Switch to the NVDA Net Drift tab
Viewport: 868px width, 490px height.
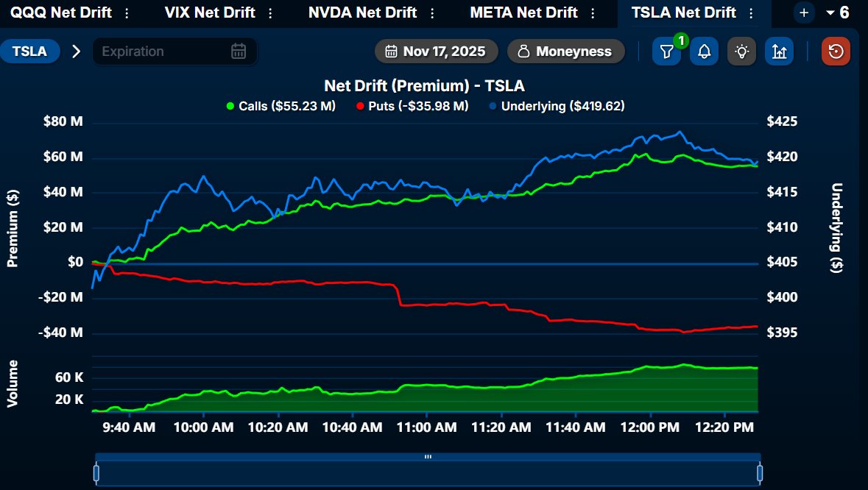pyautogui.click(x=363, y=13)
